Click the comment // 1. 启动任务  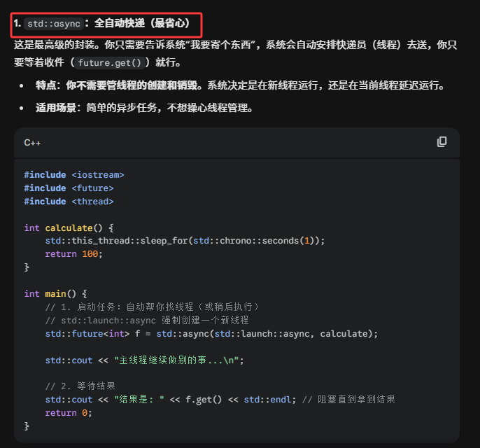pyautogui.click(x=152, y=307)
